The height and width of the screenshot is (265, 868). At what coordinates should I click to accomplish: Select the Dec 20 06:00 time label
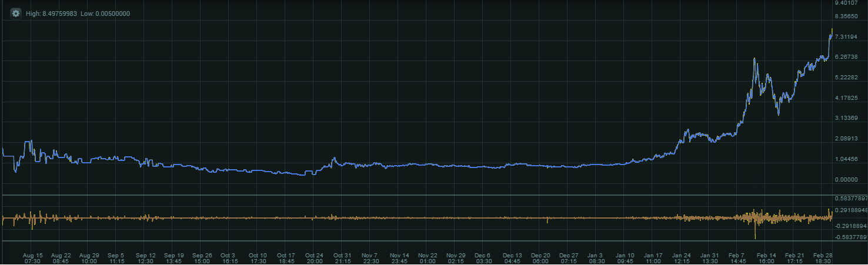coord(540,259)
